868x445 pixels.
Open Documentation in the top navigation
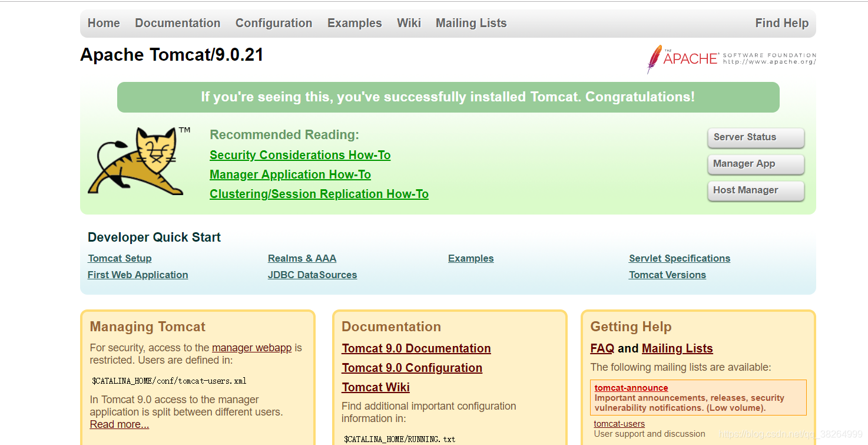pyautogui.click(x=178, y=23)
